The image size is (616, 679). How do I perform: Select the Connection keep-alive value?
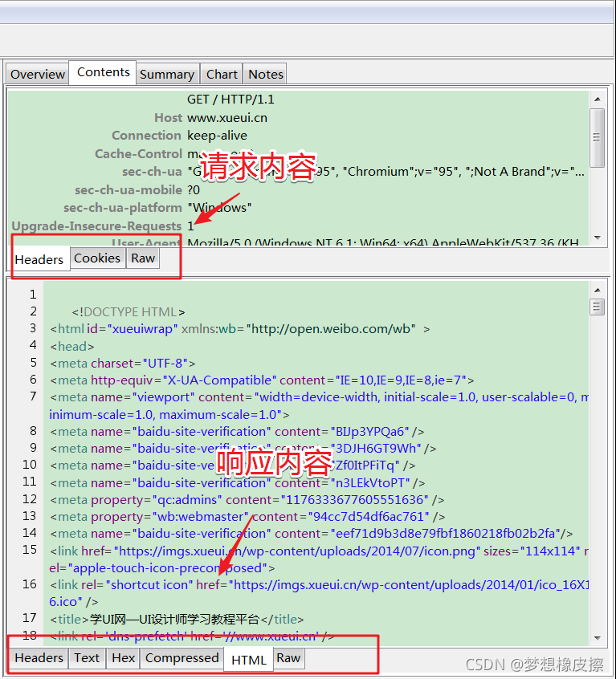(x=217, y=136)
